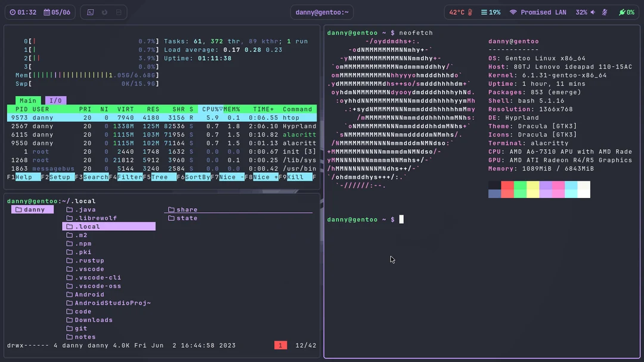Click the battery charging icon at 0%
This screenshot has height=362, width=644.
coord(623,13)
